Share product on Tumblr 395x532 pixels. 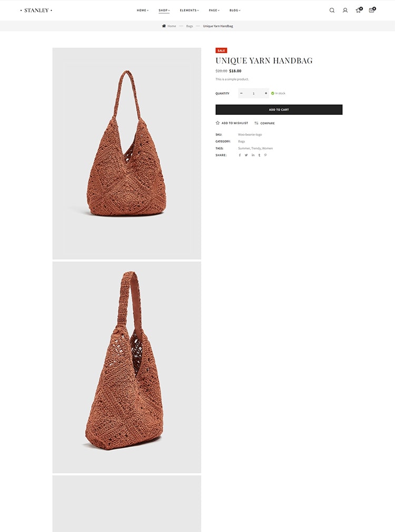259,155
